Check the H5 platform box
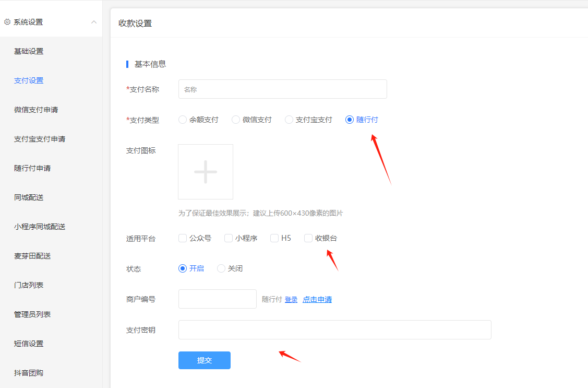588x388 pixels. coord(274,238)
